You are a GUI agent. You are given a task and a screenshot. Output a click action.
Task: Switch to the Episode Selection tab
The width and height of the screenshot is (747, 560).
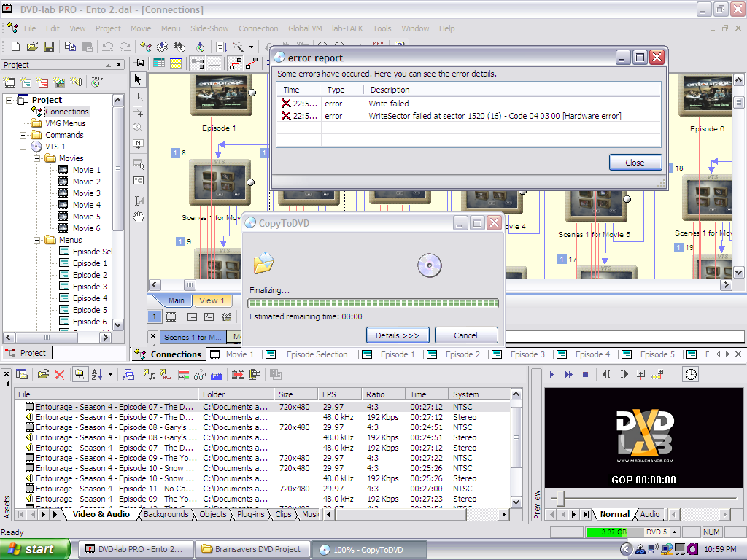[x=317, y=355]
